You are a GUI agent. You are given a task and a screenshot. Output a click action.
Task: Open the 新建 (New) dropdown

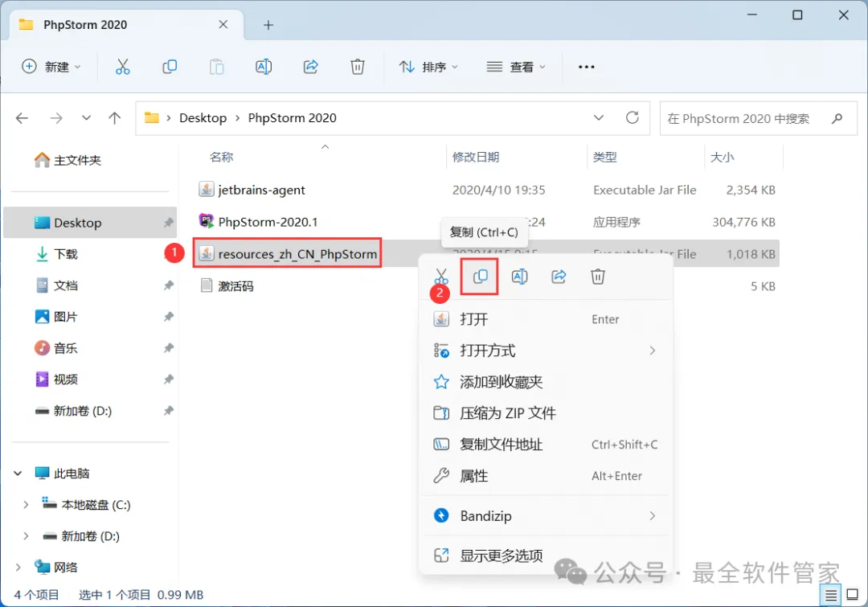(51, 67)
